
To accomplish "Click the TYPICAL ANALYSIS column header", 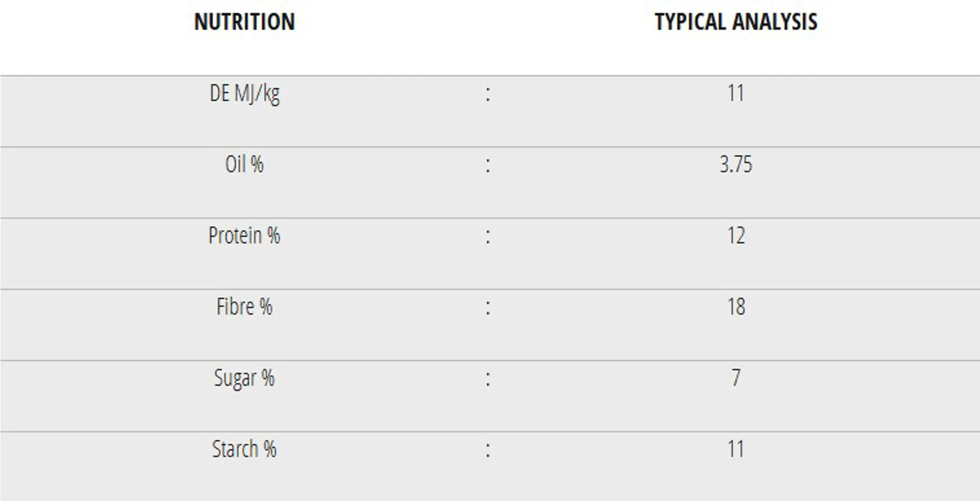I will pyautogui.click(x=736, y=22).
